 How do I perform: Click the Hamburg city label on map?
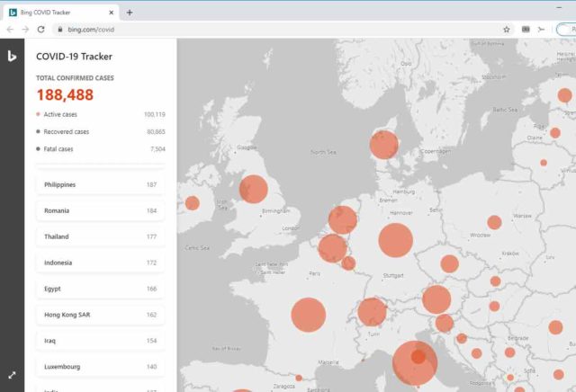coord(404,192)
